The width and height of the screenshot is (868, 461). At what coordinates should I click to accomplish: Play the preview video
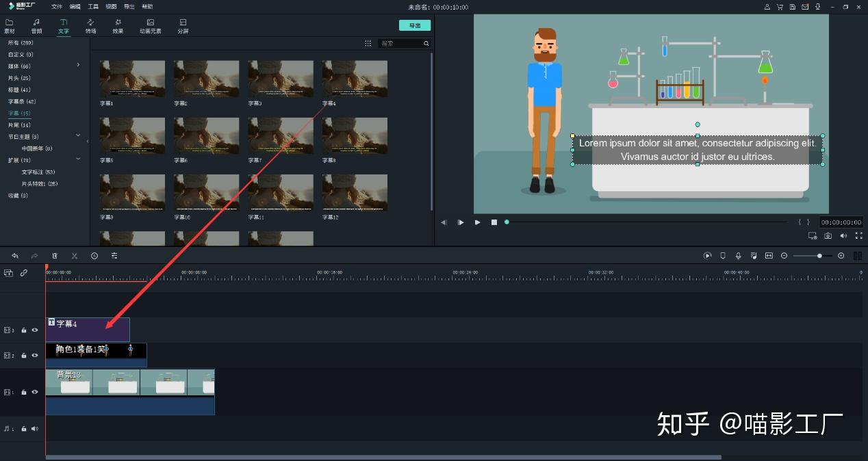(x=477, y=222)
